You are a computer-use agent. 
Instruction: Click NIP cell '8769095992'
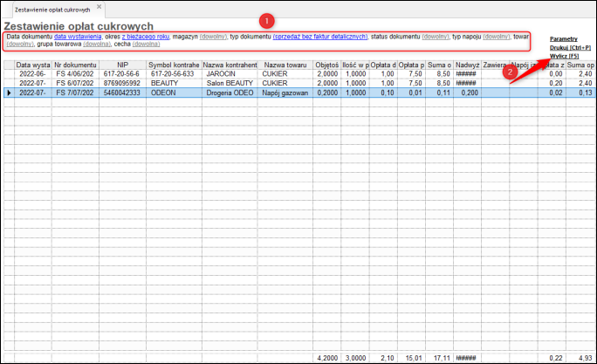[122, 83]
